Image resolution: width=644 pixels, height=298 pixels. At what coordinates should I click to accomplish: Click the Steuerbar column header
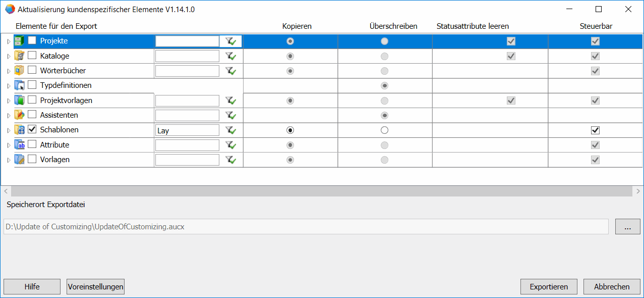pyautogui.click(x=596, y=26)
